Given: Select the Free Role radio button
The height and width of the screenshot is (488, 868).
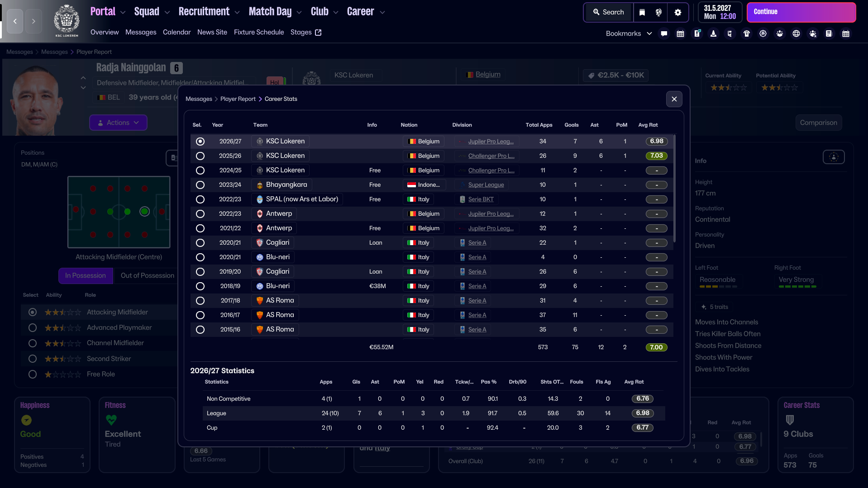Looking at the screenshot, I should pyautogui.click(x=33, y=374).
